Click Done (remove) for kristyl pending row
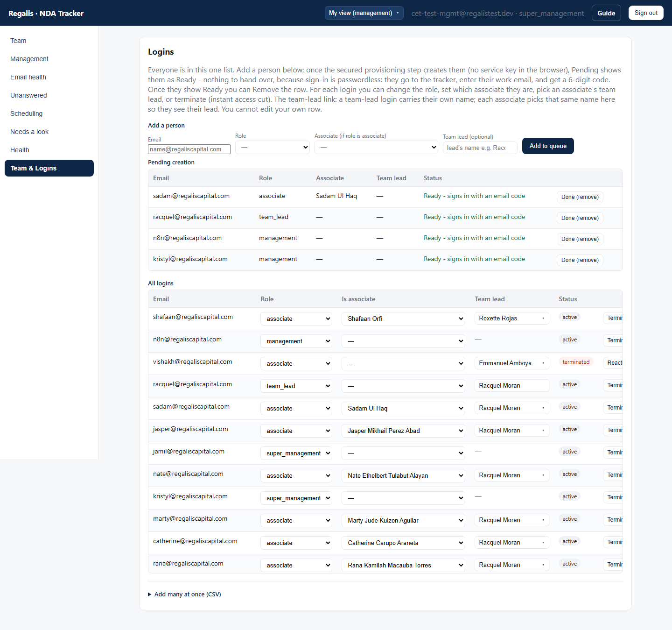 pyautogui.click(x=580, y=260)
